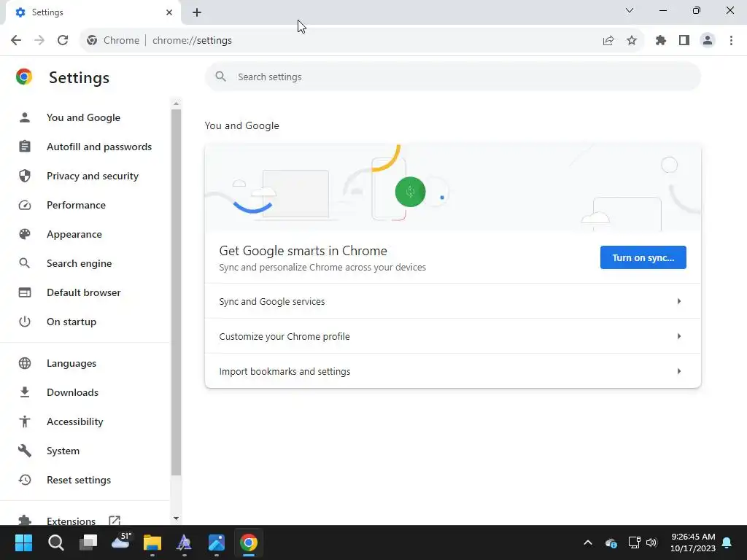Viewport: 747px width, 560px height.
Task: Click the Search settings field
Action: coord(452,77)
